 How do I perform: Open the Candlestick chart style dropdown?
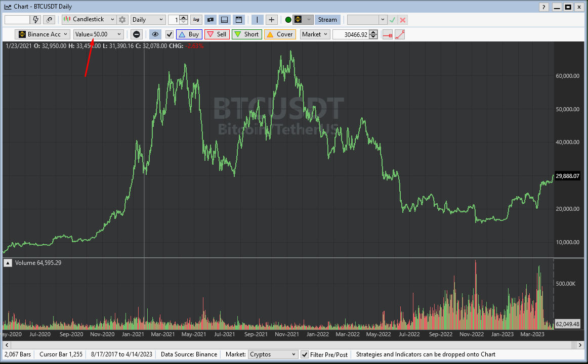coord(89,20)
